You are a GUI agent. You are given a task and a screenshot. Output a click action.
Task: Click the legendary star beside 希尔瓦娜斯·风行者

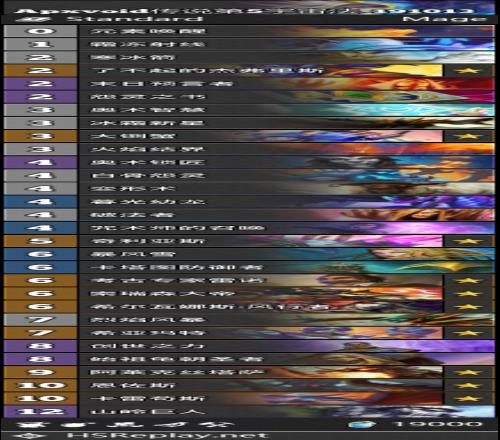click(468, 307)
